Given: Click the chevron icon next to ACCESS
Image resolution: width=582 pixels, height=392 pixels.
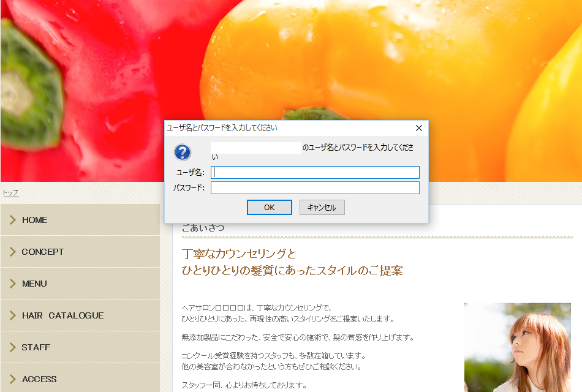Looking at the screenshot, I should (x=12, y=379).
